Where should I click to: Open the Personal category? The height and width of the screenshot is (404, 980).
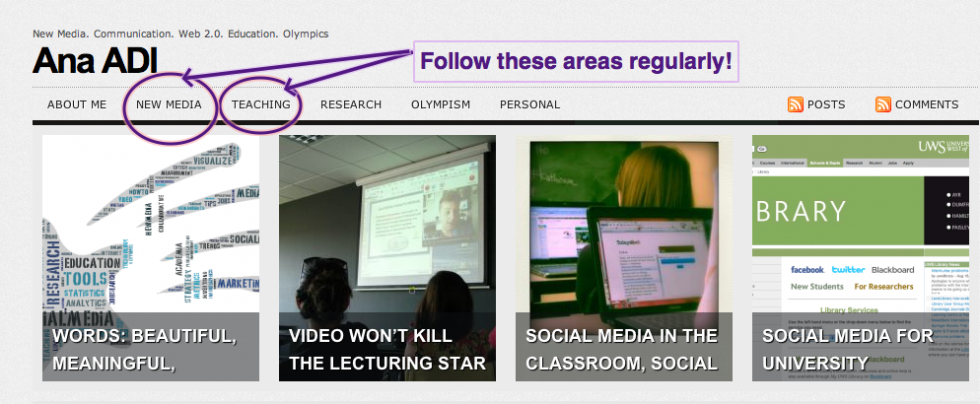529,104
